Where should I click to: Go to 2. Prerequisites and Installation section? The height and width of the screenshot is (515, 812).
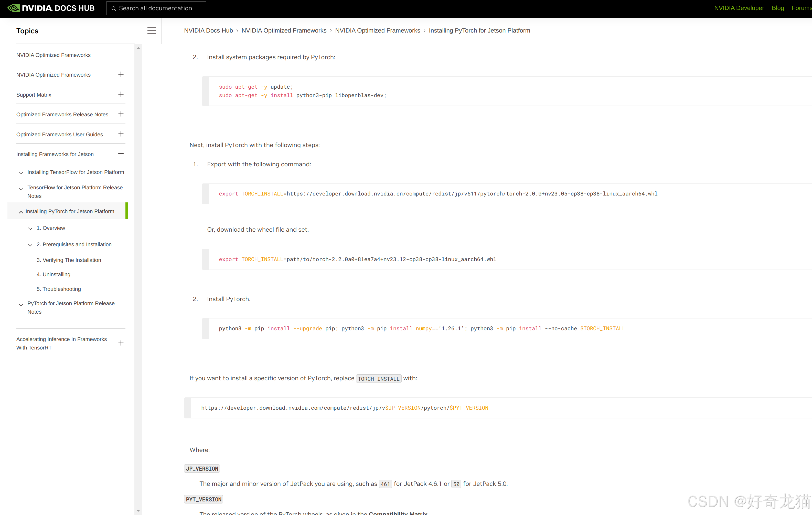click(74, 244)
